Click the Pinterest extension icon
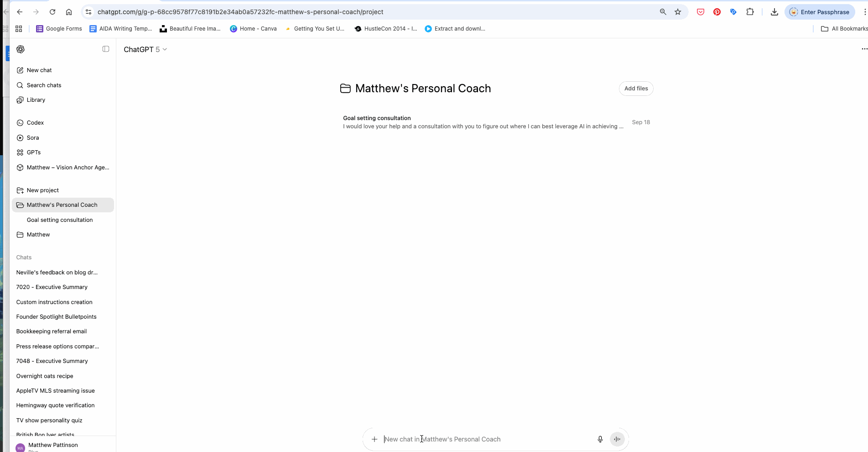 point(717,12)
